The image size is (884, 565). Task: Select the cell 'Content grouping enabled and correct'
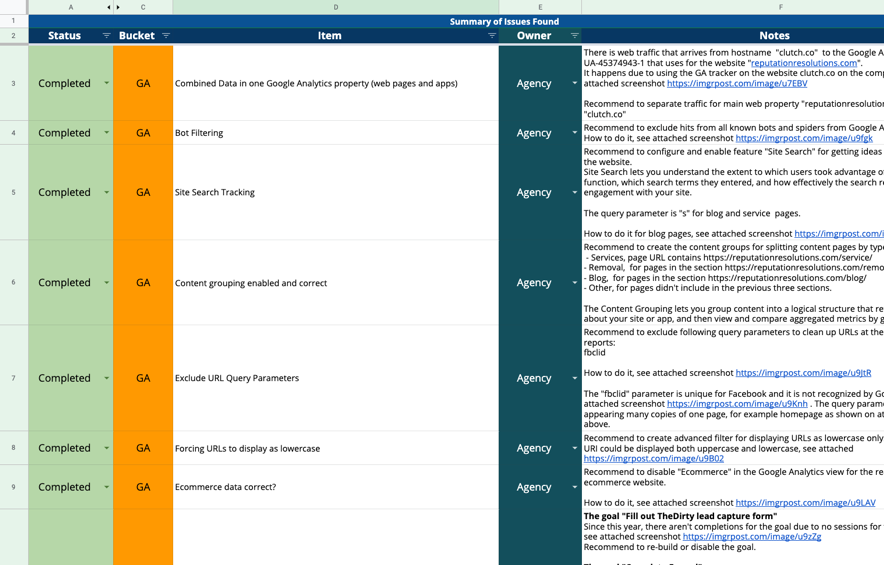coord(335,282)
